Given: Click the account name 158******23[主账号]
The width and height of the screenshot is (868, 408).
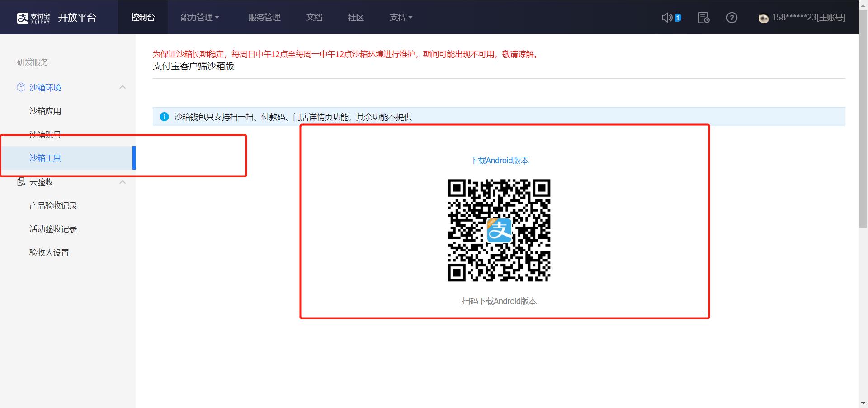Looking at the screenshot, I should point(808,17).
